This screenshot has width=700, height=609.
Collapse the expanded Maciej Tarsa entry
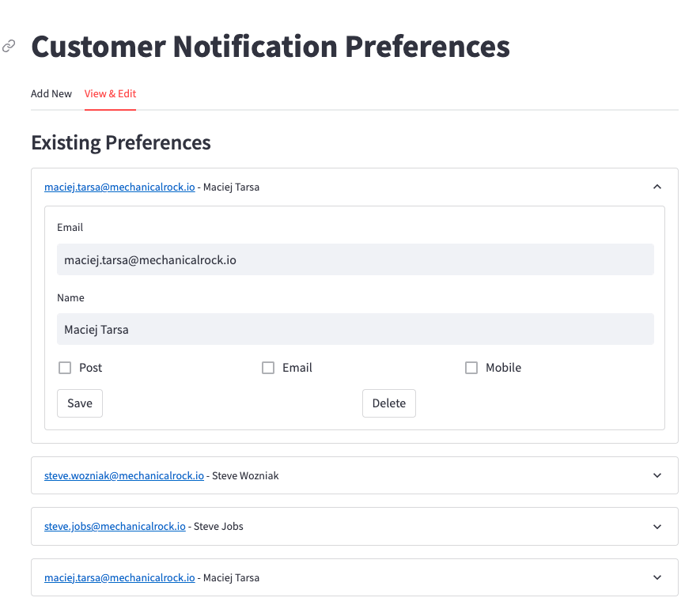(657, 187)
